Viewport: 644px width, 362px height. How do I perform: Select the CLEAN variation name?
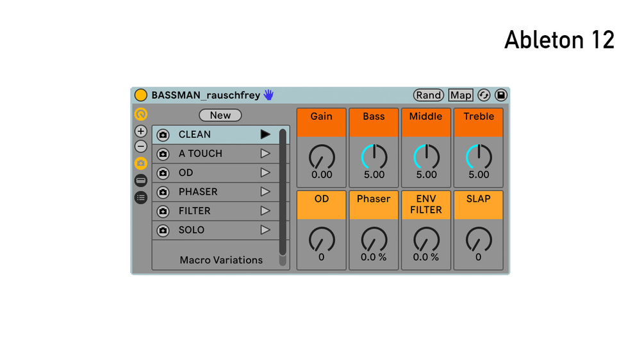pos(195,134)
